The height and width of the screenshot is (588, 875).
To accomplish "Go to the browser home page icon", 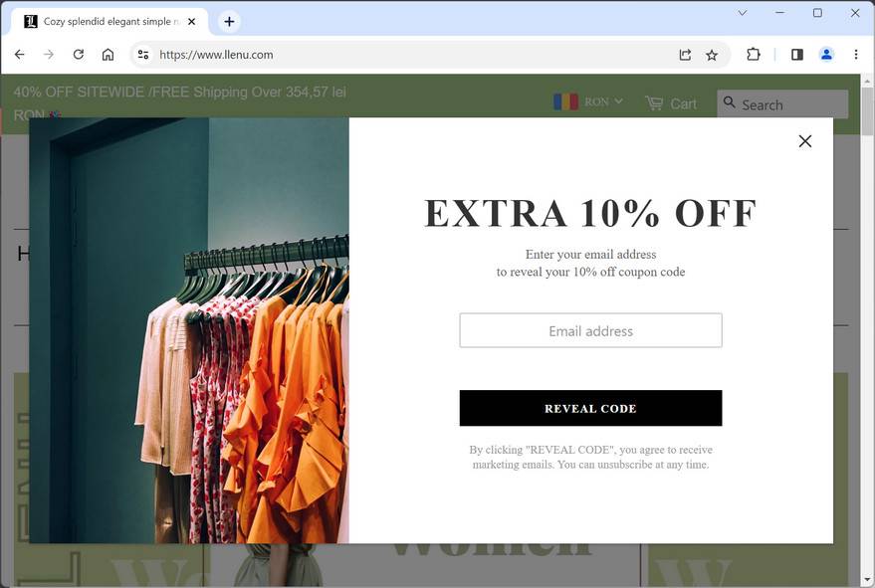I will tap(108, 55).
